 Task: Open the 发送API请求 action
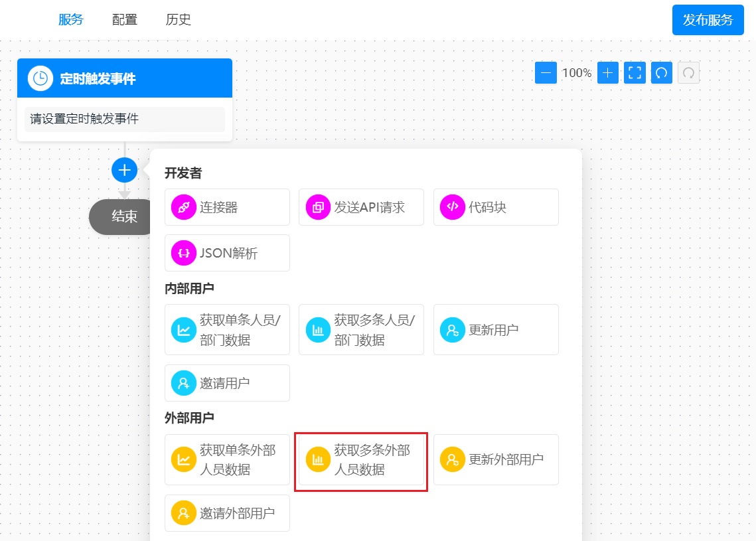pyautogui.click(x=361, y=207)
